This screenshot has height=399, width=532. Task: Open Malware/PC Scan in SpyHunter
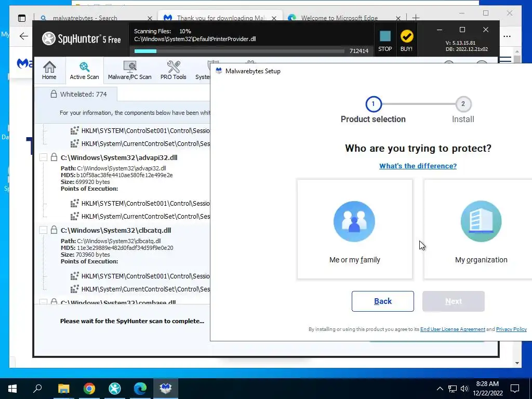tap(129, 71)
